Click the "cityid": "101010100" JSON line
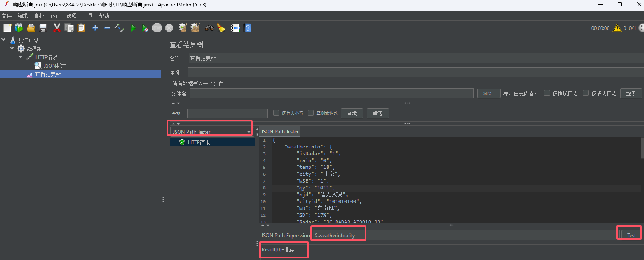This screenshot has height=260, width=644. (x=329, y=201)
